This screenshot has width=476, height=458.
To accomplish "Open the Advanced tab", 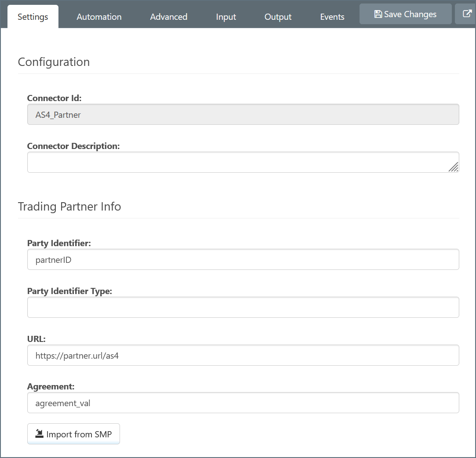I will [168, 17].
